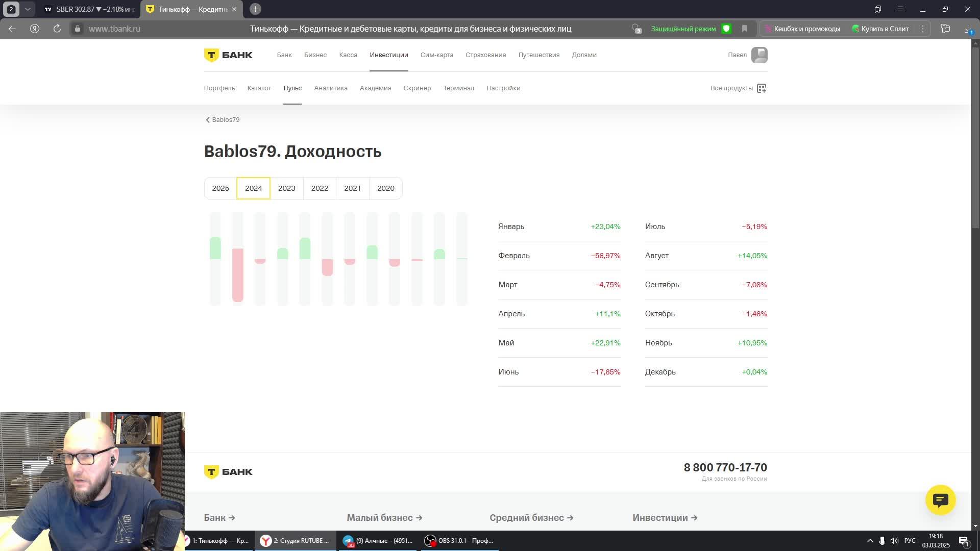
Task: Open the Все продукты grid icon
Action: (762, 88)
